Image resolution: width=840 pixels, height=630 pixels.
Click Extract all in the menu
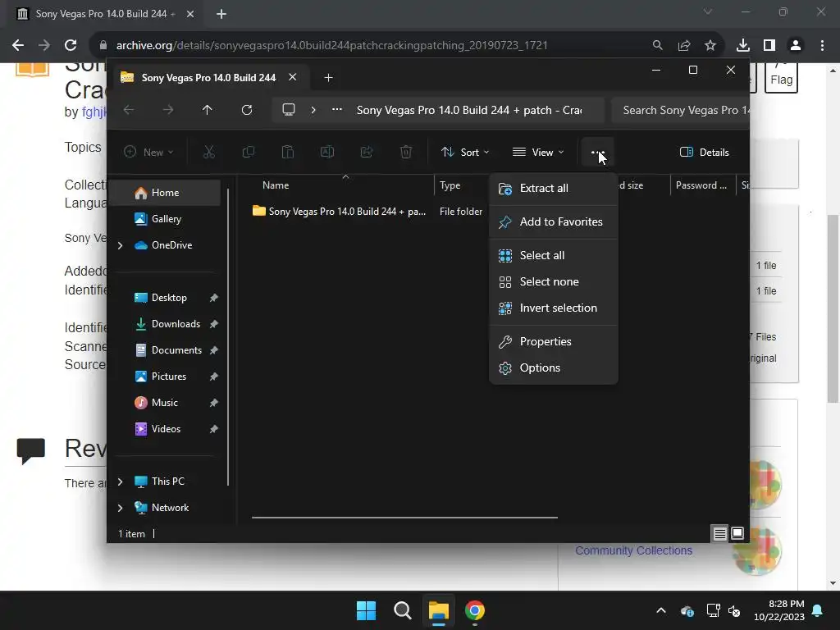(554, 188)
